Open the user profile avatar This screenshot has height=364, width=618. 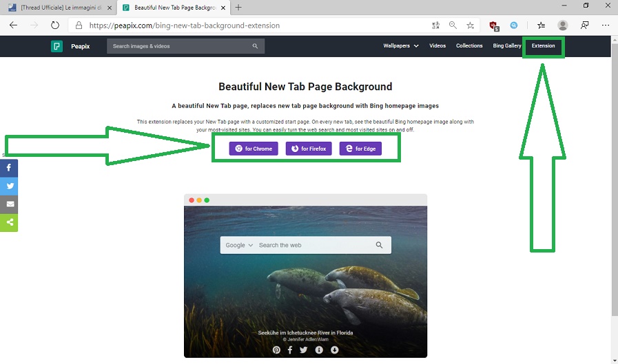[562, 25]
